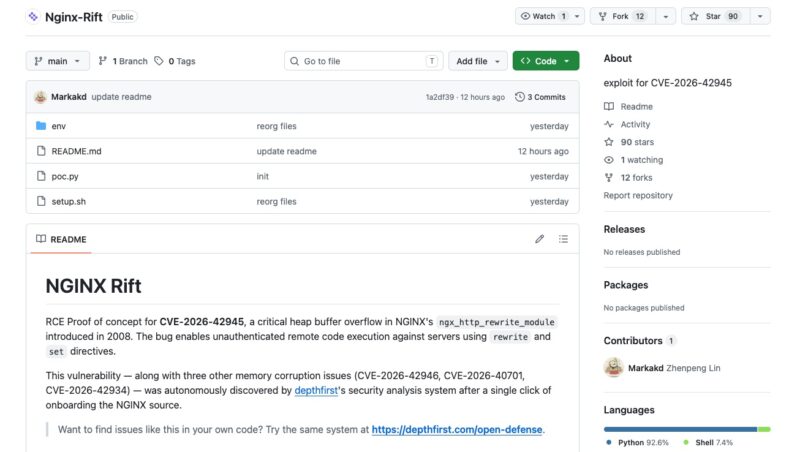Click the commits history clock icon
This screenshot has width=800, height=452.
519,97
